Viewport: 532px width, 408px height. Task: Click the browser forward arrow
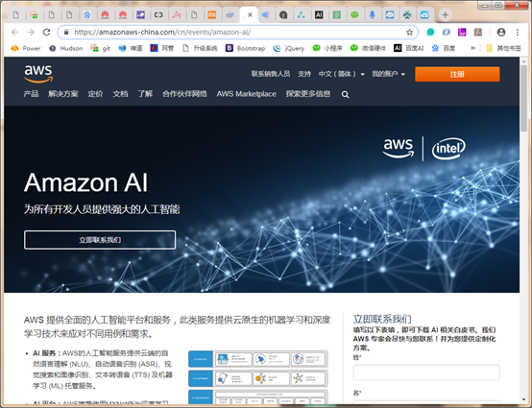[31, 33]
